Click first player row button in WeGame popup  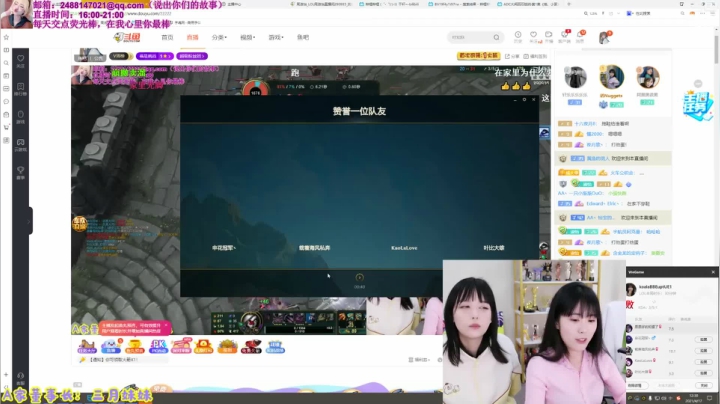703,339
